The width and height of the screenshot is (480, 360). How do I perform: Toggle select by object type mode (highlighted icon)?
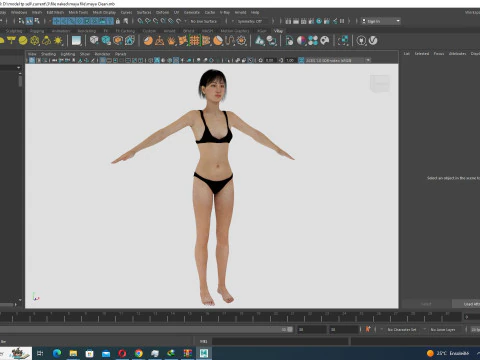[x=29, y=21]
